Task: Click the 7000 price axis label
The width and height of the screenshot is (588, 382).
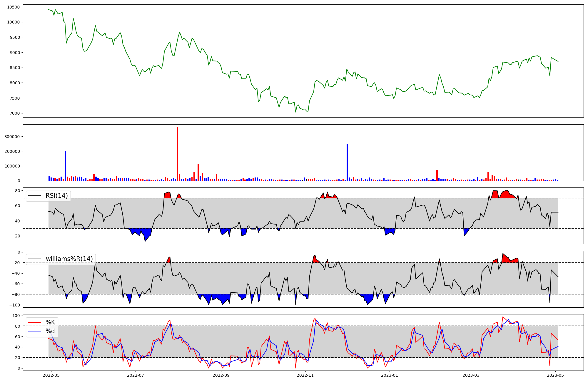Action: (15, 113)
